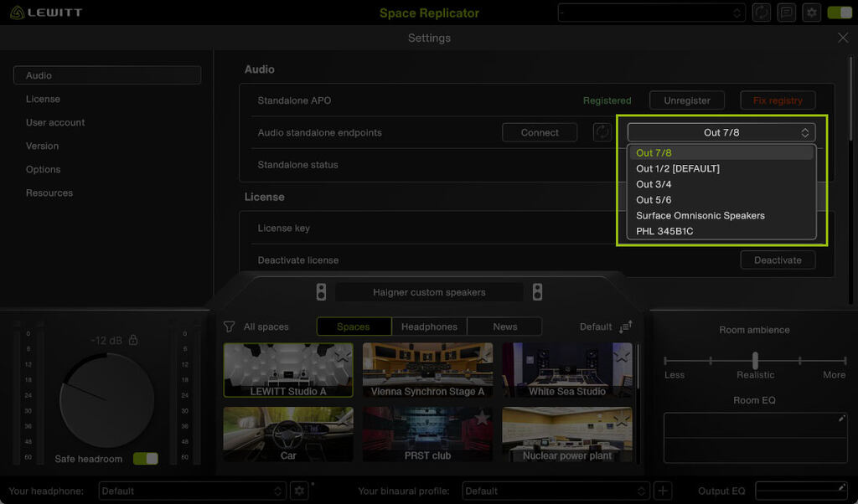Choose Out 1/2 [DEFAULT] endpoint
This screenshot has height=504, width=858.
coord(721,168)
